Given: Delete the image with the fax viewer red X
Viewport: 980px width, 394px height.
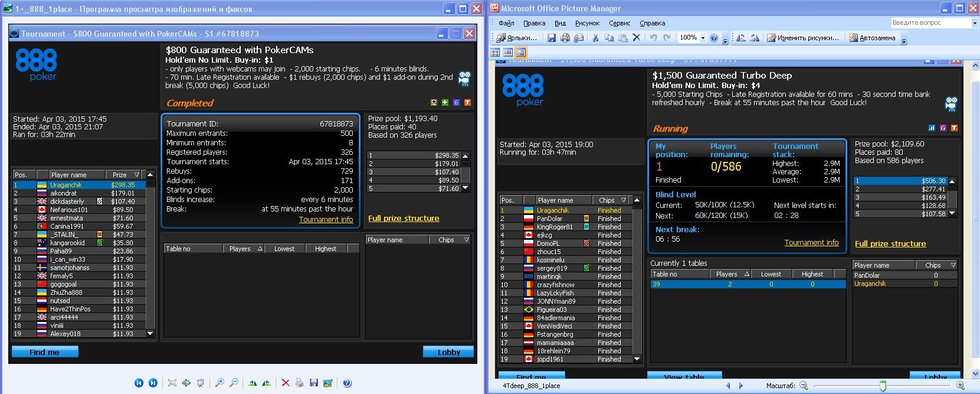Looking at the screenshot, I should [286, 383].
